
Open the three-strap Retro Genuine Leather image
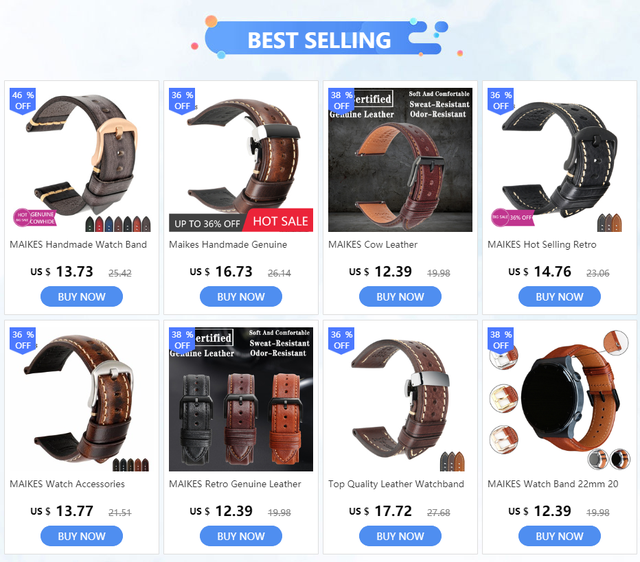click(241, 399)
